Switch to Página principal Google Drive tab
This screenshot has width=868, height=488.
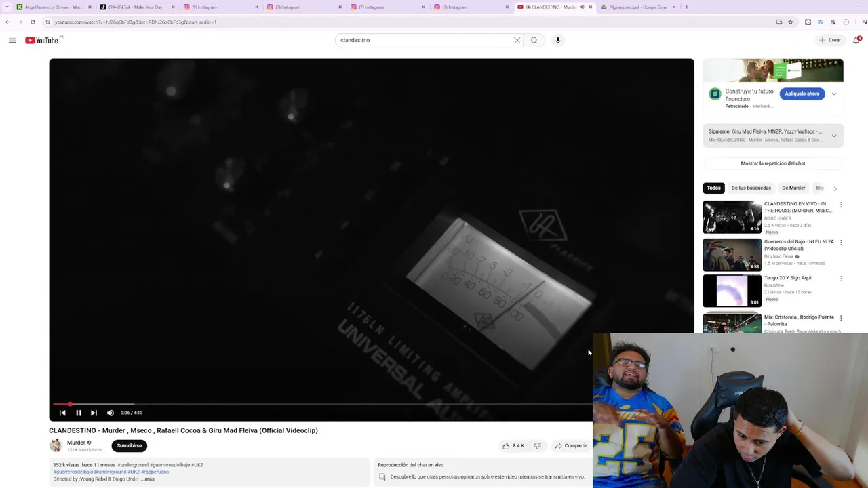coord(637,7)
